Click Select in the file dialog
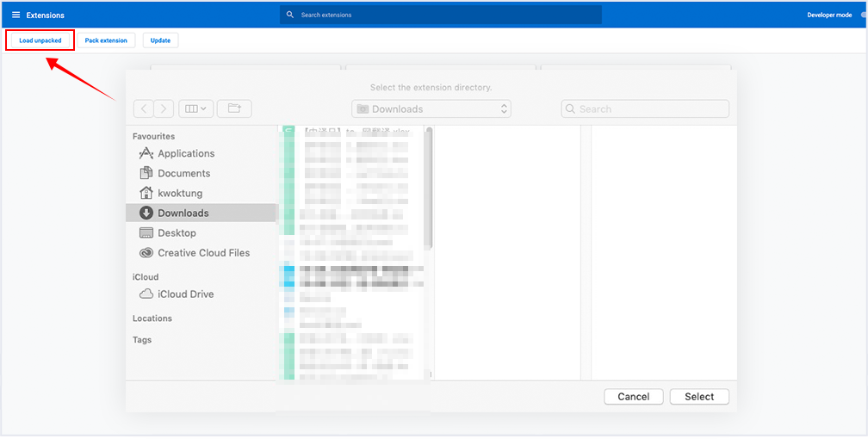Image resolution: width=868 pixels, height=439 pixels. (699, 396)
